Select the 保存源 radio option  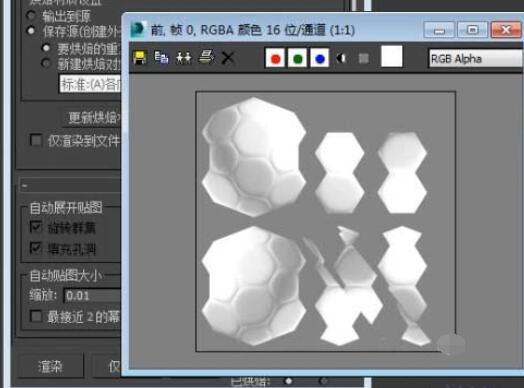31,31
